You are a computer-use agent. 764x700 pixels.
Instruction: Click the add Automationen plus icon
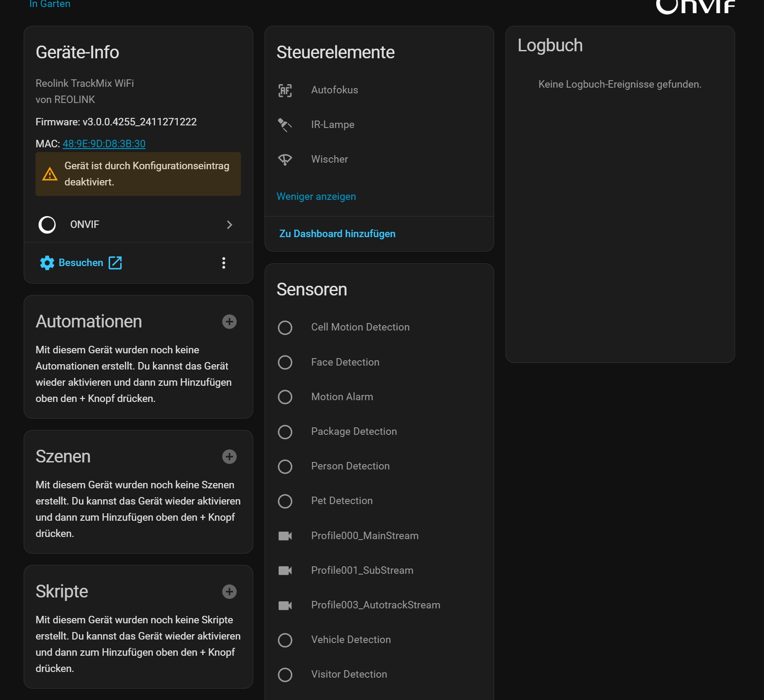(229, 322)
